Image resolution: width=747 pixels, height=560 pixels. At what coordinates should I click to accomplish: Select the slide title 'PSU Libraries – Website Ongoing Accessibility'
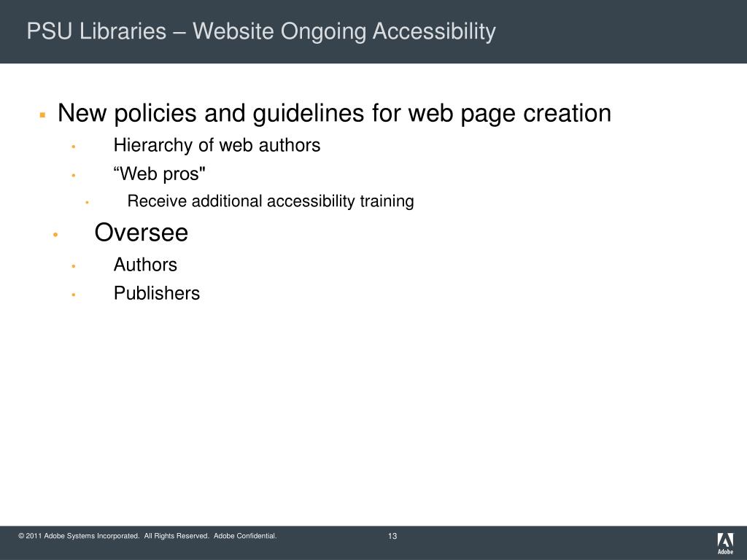tap(261, 32)
